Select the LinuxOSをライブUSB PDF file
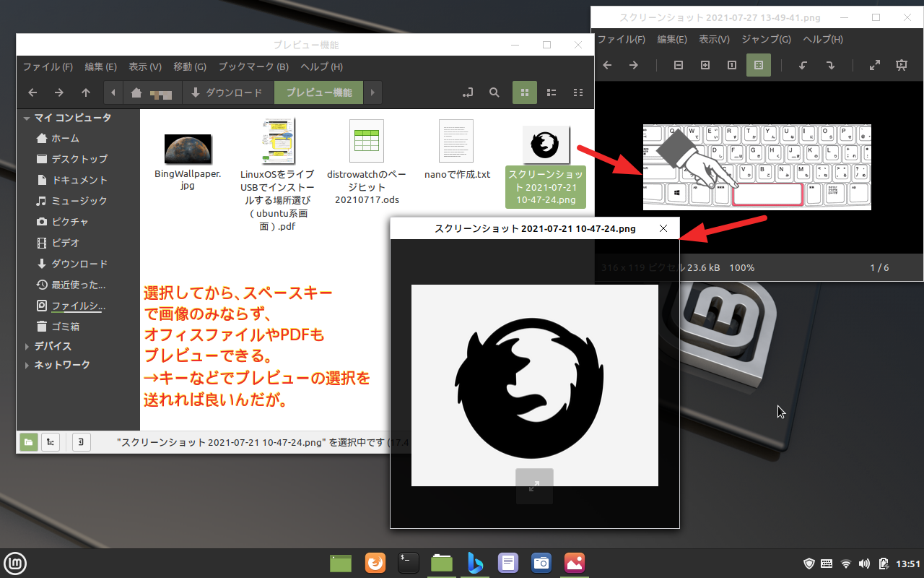 [278, 176]
